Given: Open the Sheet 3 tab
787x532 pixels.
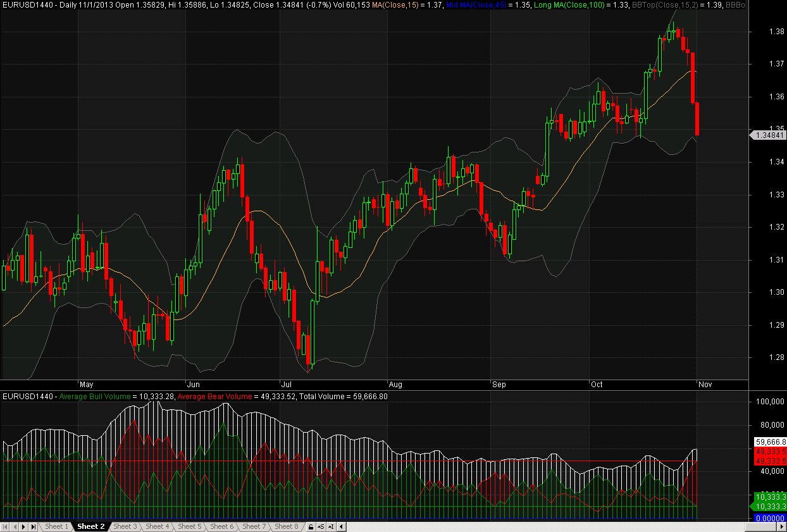Looking at the screenshot, I should 125,526.
